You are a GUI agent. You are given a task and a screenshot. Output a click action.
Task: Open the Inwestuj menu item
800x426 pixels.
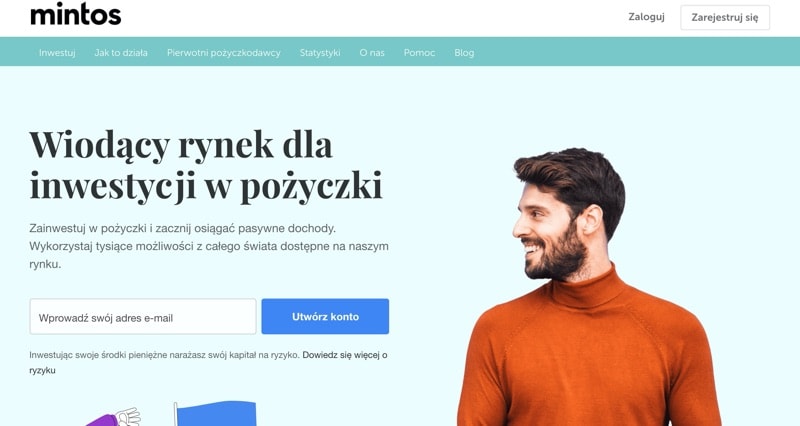[x=57, y=53]
